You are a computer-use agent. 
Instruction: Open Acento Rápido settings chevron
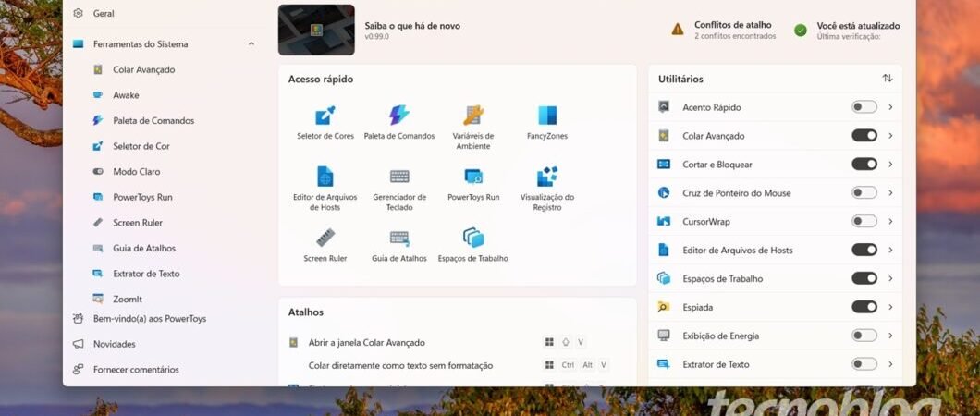(890, 107)
